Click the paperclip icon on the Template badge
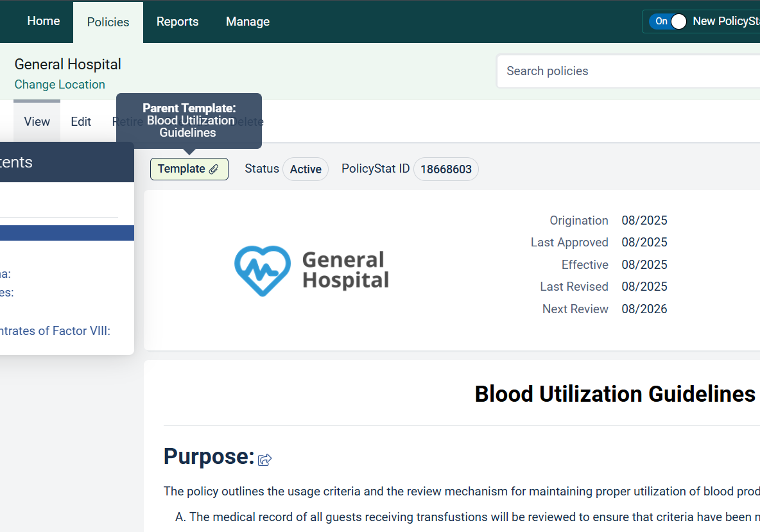 coord(214,169)
